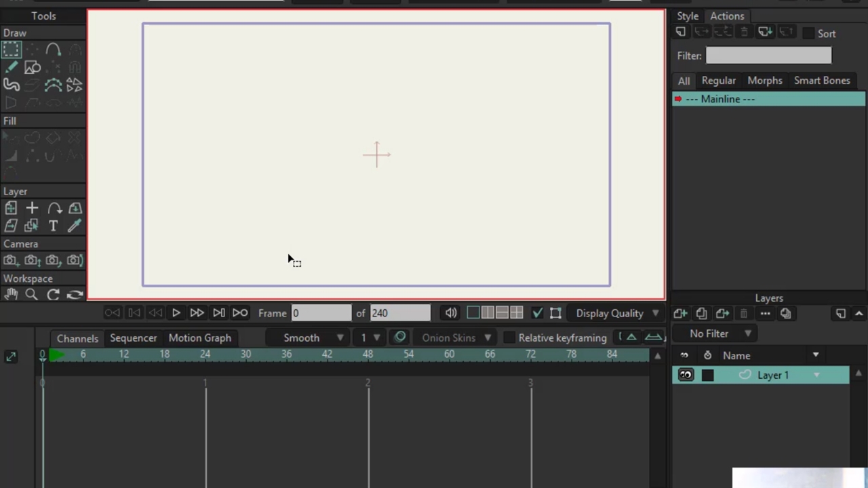Select the Draw Shape tool
The width and height of the screenshot is (868, 488).
32,67
